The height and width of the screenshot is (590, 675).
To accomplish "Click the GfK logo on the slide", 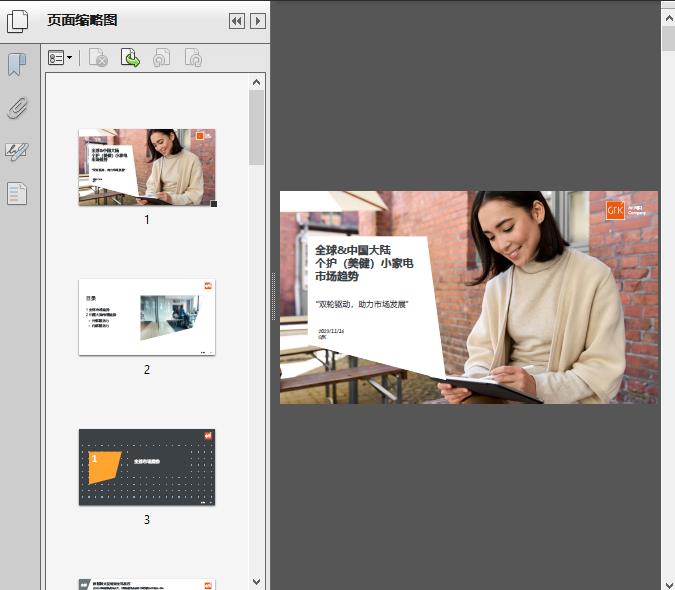I will point(615,210).
